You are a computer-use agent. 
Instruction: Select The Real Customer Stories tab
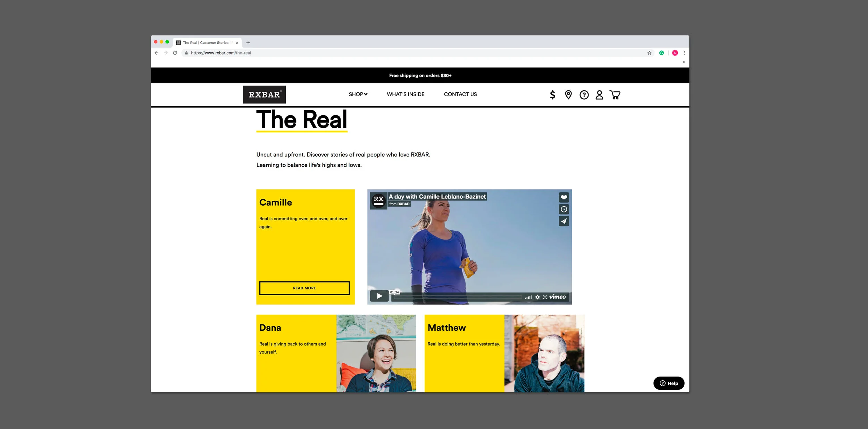tap(207, 43)
